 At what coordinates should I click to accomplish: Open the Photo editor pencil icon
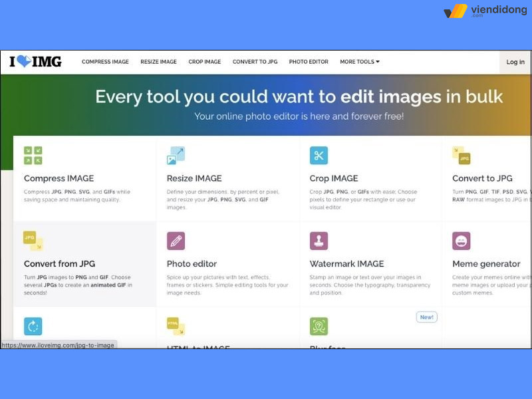pyautogui.click(x=176, y=241)
